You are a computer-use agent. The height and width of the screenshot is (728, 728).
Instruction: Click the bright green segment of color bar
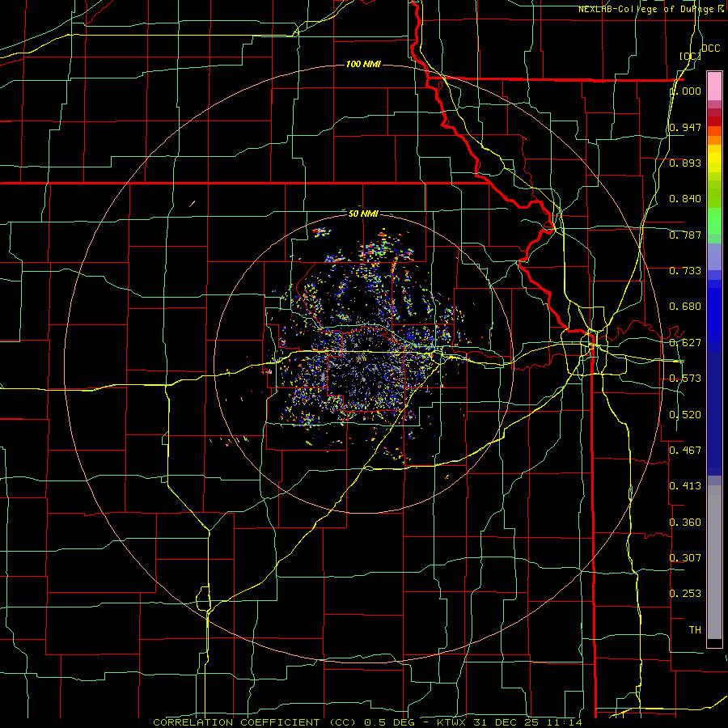[x=714, y=221]
